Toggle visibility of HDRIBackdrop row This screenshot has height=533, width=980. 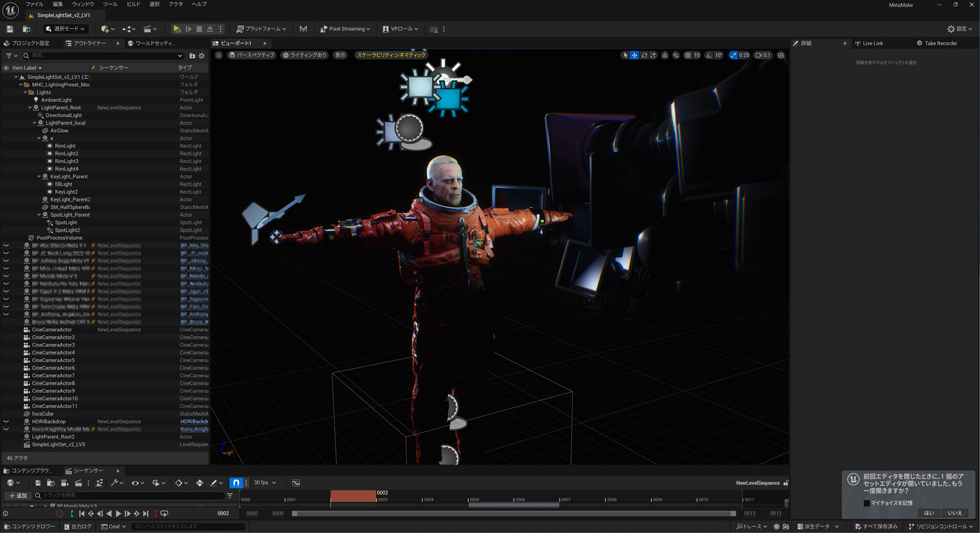pos(6,422)
